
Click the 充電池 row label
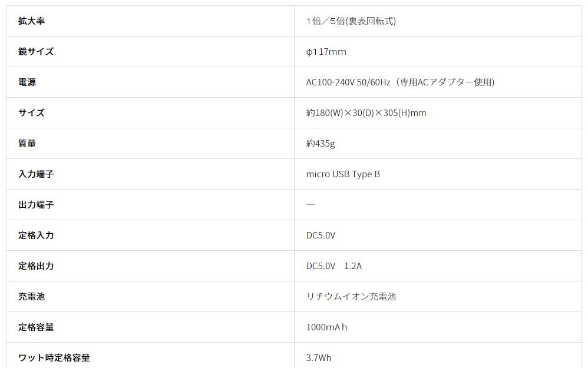(31, 297)
